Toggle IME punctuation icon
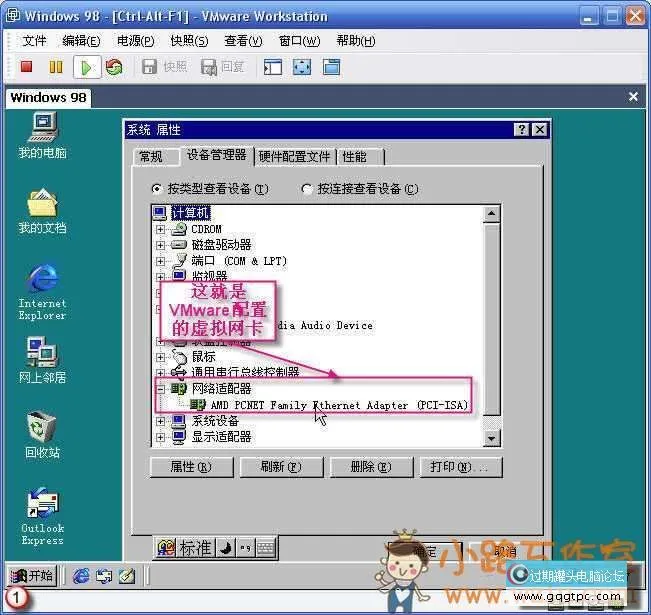Viewport: 651px width, 615px height. click(x=245, y=548)
